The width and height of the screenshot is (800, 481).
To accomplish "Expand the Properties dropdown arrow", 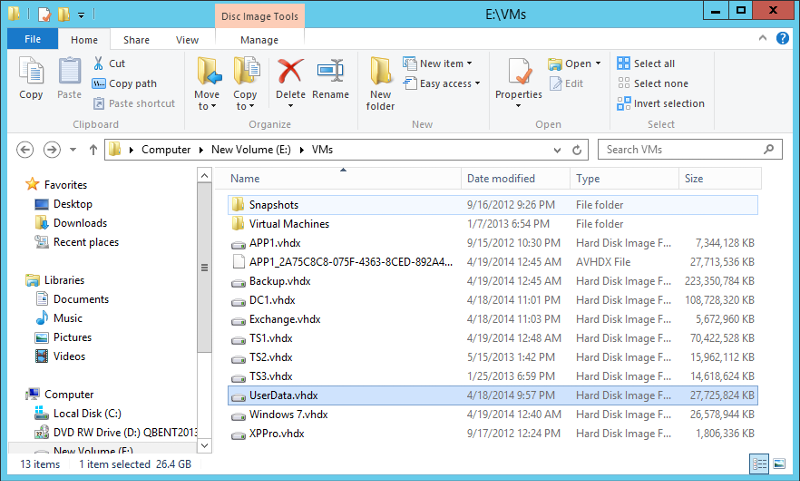I will [x=518, y=106].
